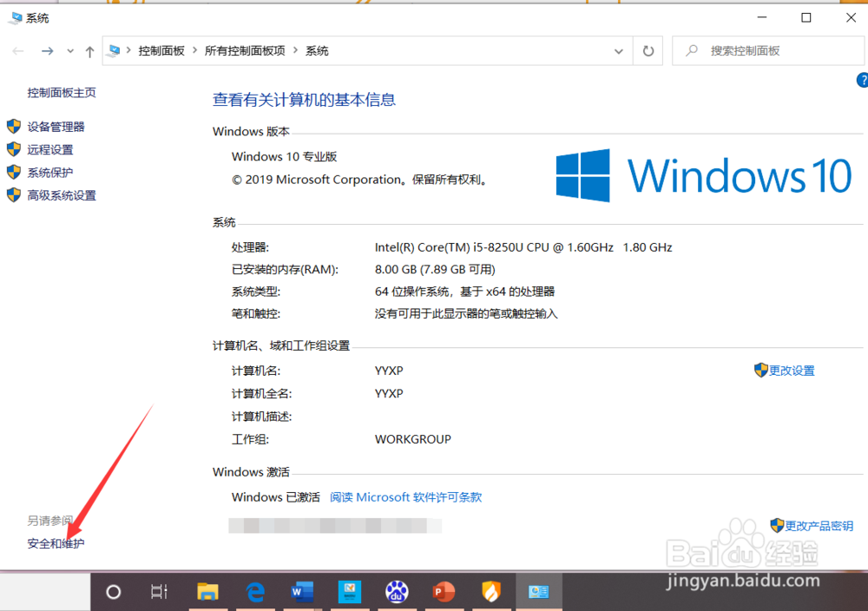Open Task View on the taskbar
This screenshot has height=611, width=868.
pos(159,592)
